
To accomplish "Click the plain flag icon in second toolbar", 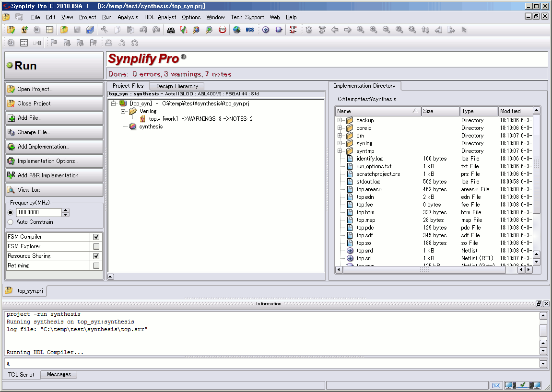I will click(x=54, y=43).
